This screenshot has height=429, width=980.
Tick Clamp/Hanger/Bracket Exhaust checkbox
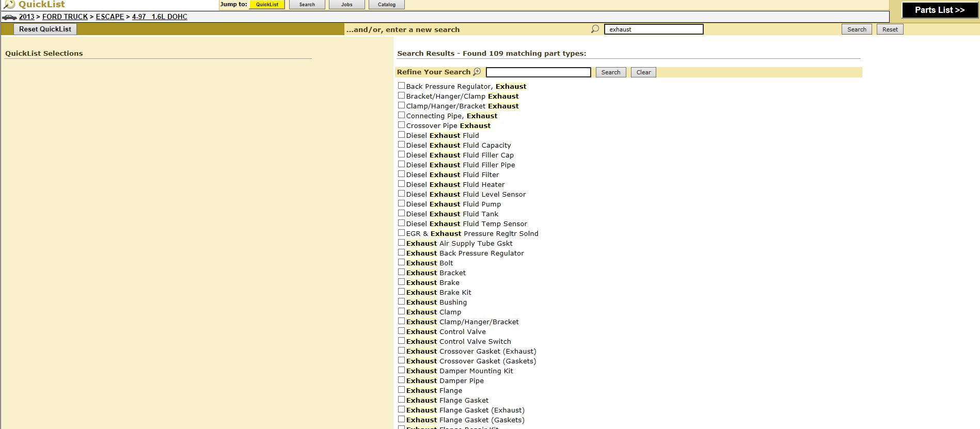pos(401,105)
